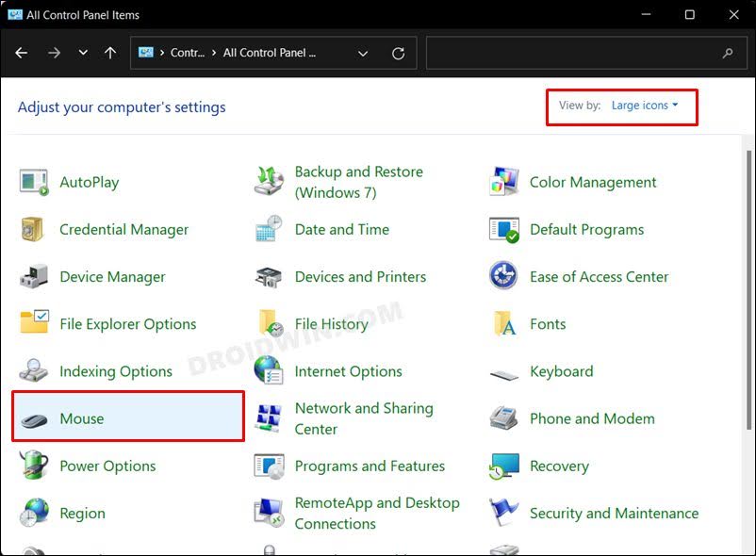Click the Credential Manager safe icon

click(33, 229)
